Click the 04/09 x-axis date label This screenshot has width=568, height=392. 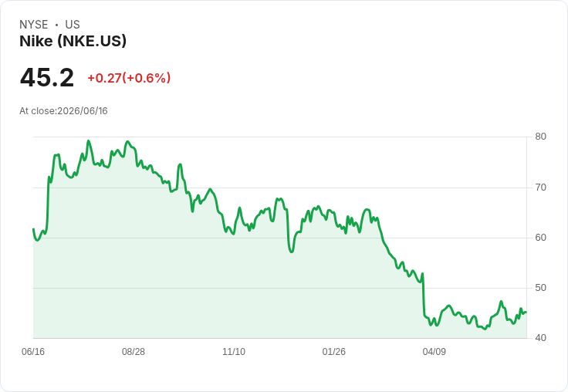434,352
